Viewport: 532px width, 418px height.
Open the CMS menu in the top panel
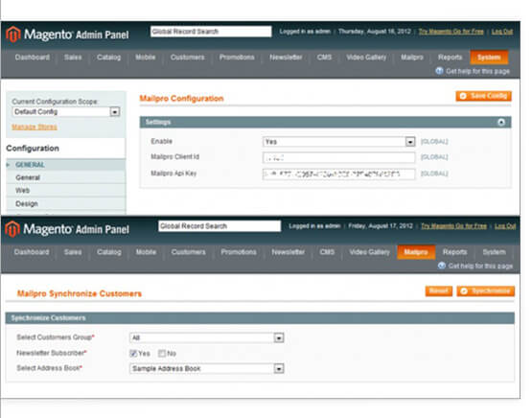point(324,58)
